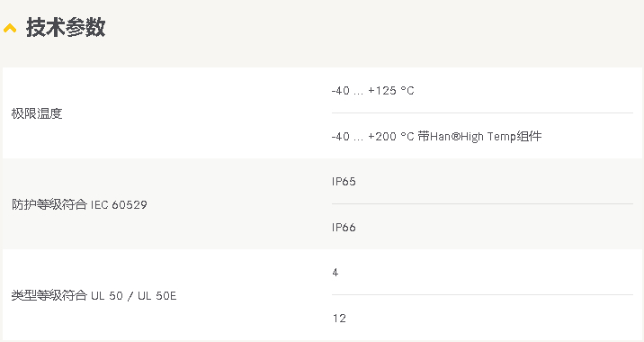This screenshot has width=644, height=342.
Task: Click the 技术参数 heading
Action: (x=66, y=28)
